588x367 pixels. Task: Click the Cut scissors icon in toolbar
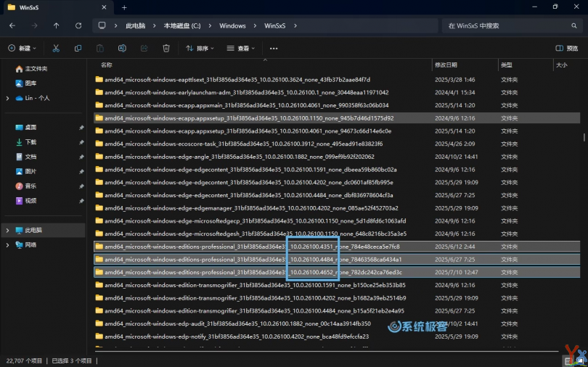(x=56, y=49)
